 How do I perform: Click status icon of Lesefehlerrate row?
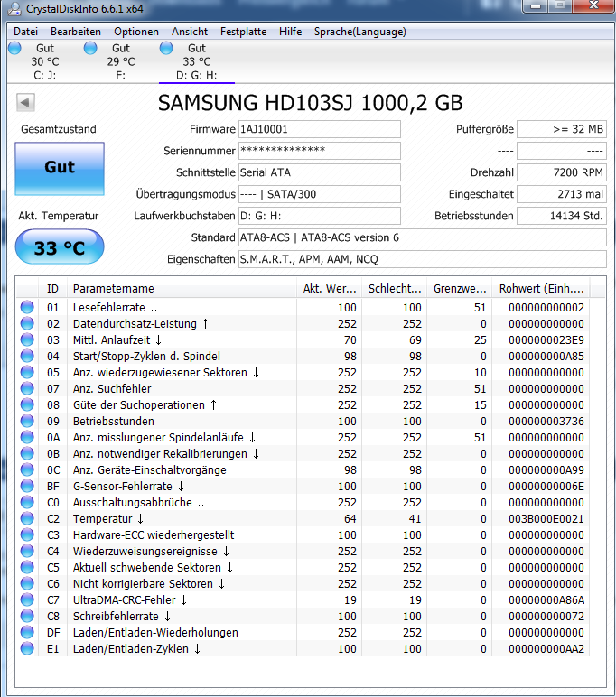click(x=27, y=307)
